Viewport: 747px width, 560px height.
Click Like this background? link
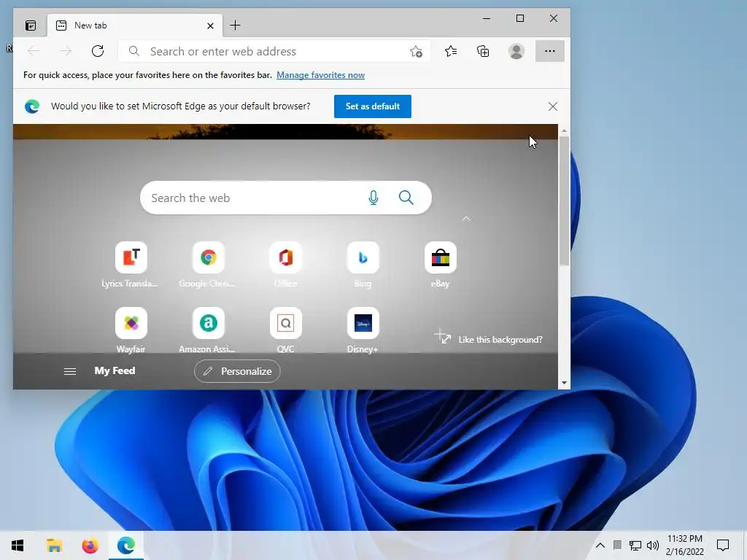[500, 340]
